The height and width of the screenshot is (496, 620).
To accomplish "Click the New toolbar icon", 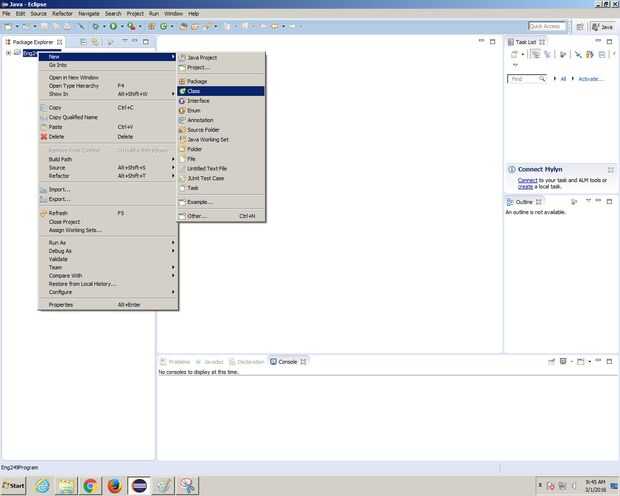I will 8,27.
